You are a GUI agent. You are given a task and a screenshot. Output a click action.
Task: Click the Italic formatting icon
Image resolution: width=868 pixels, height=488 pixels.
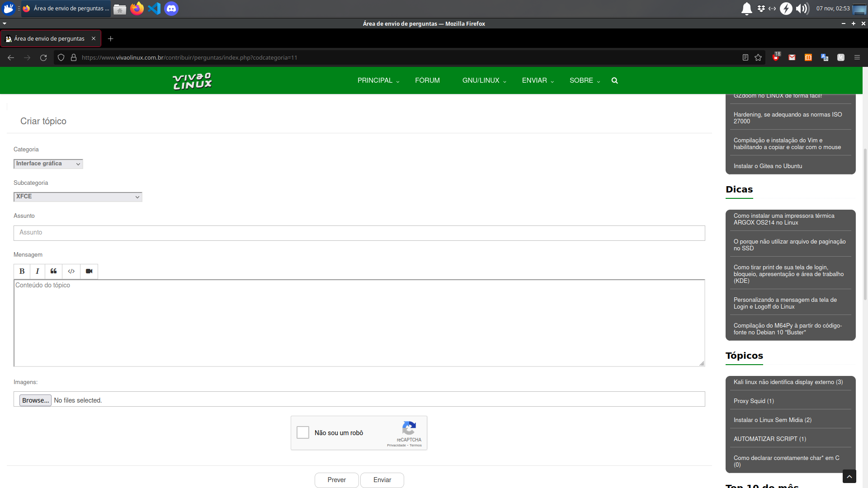click(x=38, y=271)
